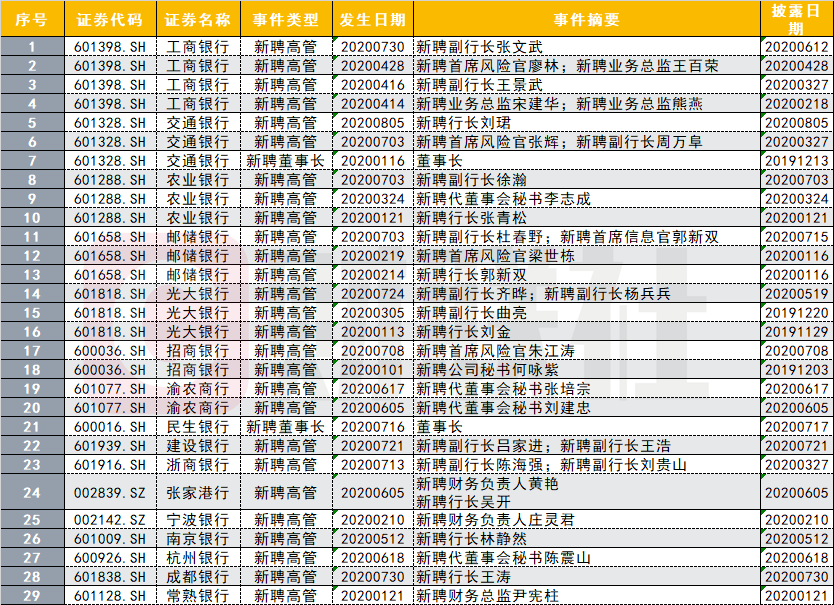The height and width of the screenshot is (605, 834).
Task: Click summary 新聘副行长陈海强；新聘副行长刘贵山
Action: click(587, 465)
